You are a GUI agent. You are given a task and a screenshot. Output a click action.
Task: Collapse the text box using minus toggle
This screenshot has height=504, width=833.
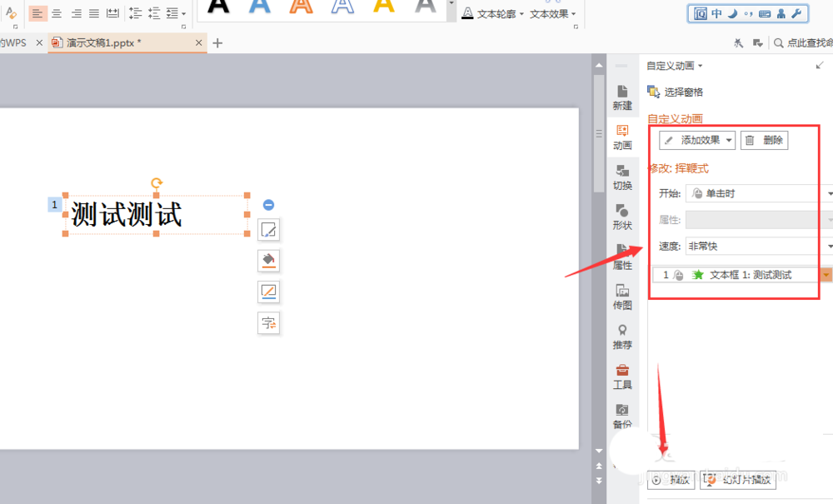click(x=268, y=204)
